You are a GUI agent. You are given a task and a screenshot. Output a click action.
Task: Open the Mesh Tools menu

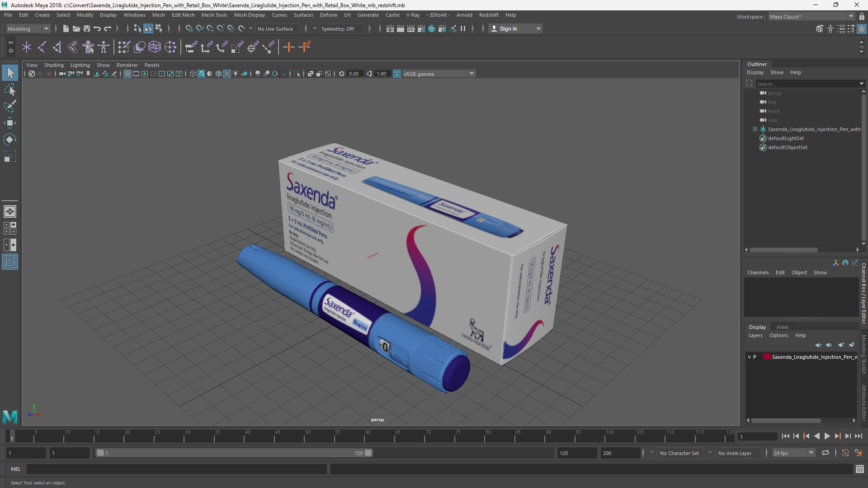[x=214, y=15]
